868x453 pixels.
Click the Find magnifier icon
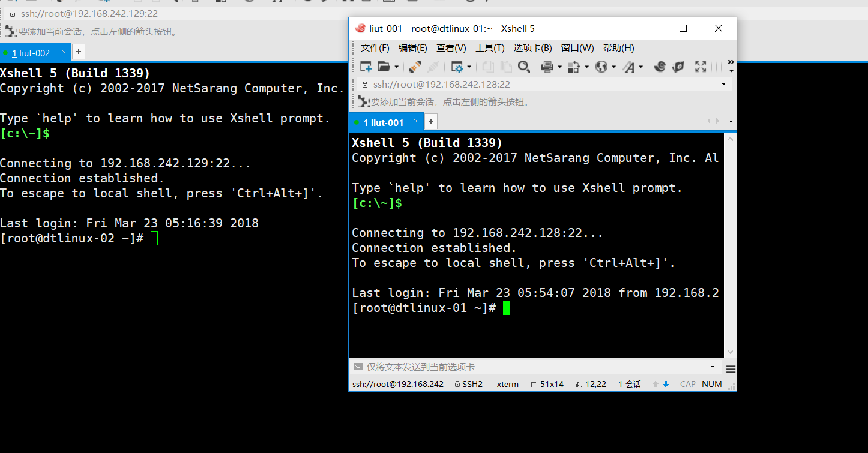coord(523,67)
